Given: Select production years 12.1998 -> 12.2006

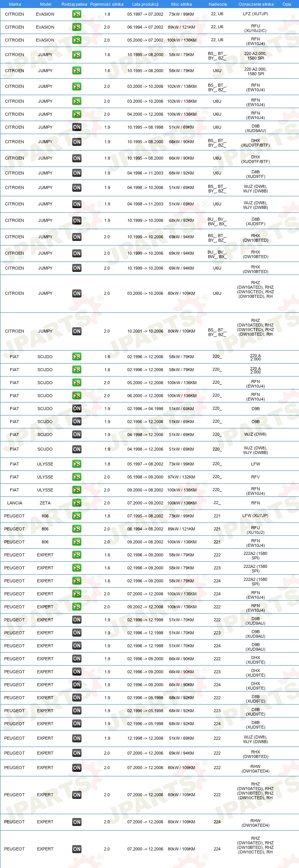Looking at the screenshot, I should point(145,738).
